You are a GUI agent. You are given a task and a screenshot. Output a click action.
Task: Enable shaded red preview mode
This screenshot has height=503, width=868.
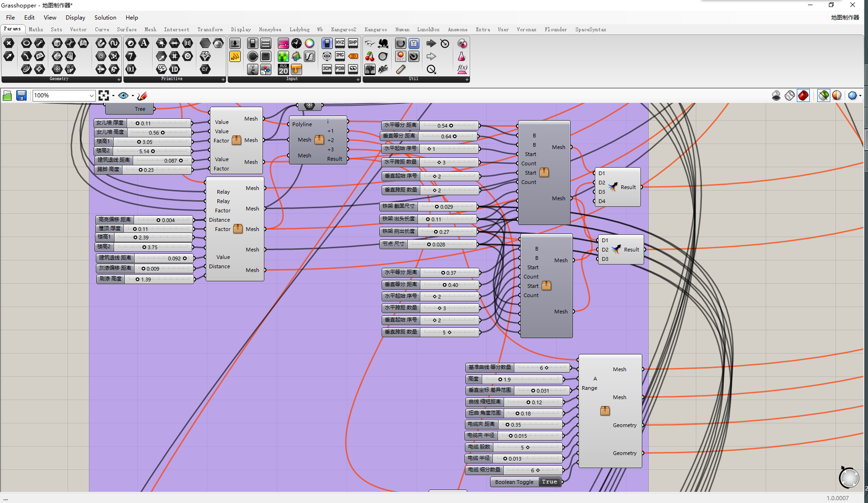tap(803, 95)
